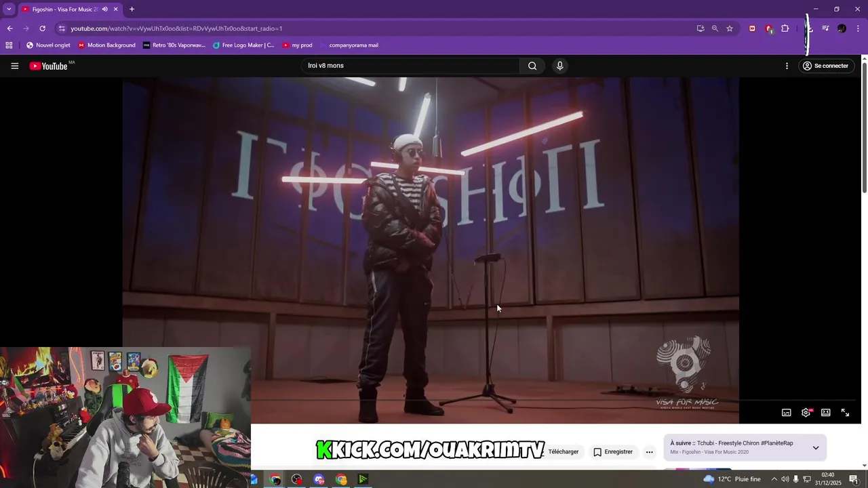Open the Nouvel onglet bookmark
The width and height of the screenshot is (868, 488).
coord(48,45)
